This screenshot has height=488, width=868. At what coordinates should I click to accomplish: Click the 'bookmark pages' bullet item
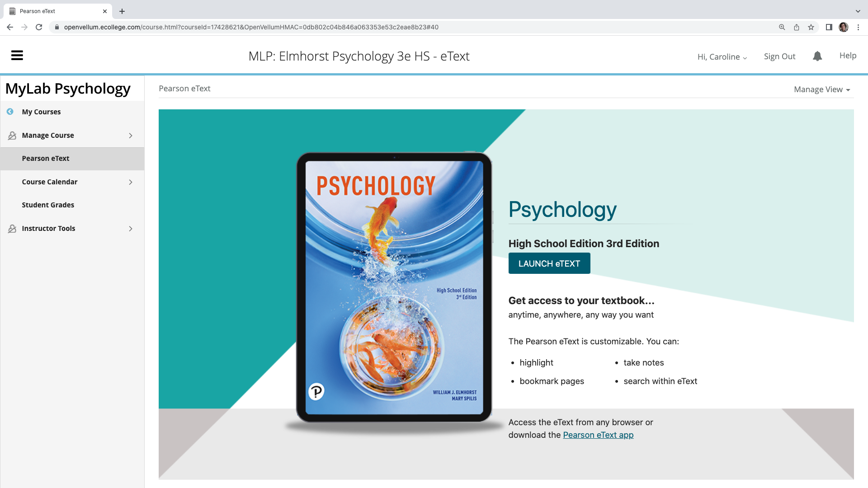pyautogui.click(x=552, y=381)
